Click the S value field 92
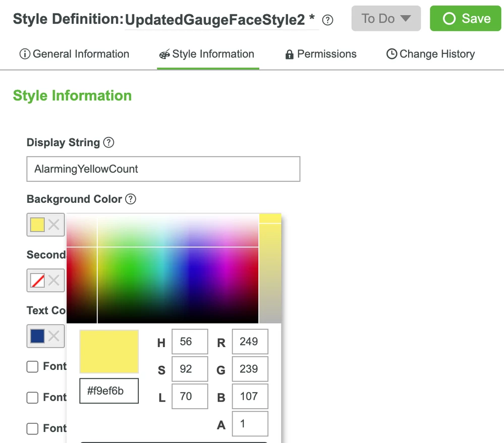Image resolution: width=504 pixels, height=443 pixels. pos(190,369)
